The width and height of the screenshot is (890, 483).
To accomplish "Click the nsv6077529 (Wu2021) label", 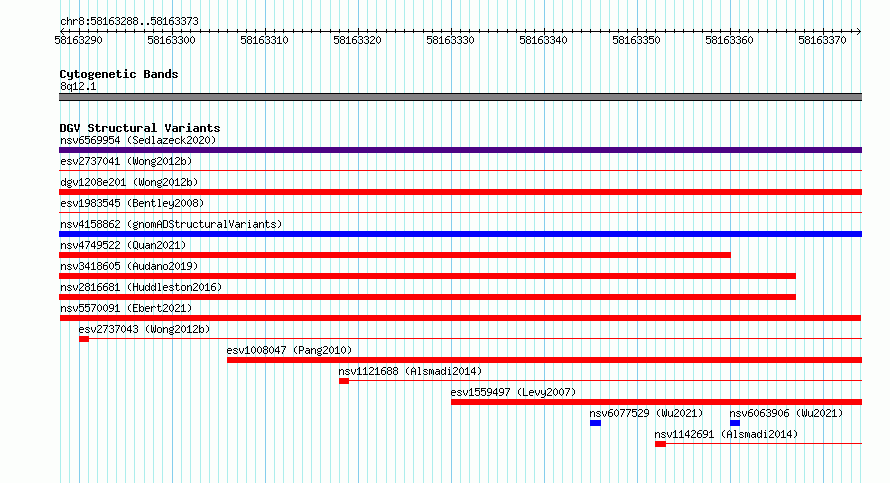I will [x=646, y=413].
